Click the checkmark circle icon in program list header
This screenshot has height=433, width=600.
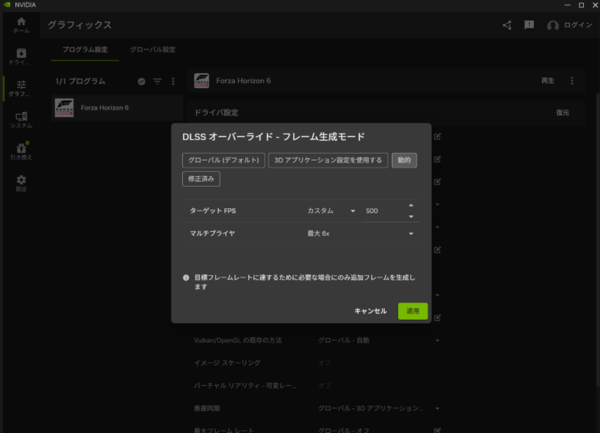pyautogui.click(x=142, y=81)
